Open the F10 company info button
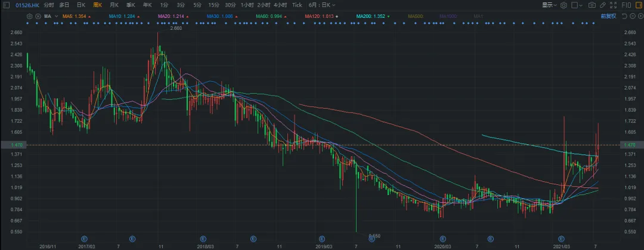This screenshot has height=250, width=644. 626,5
